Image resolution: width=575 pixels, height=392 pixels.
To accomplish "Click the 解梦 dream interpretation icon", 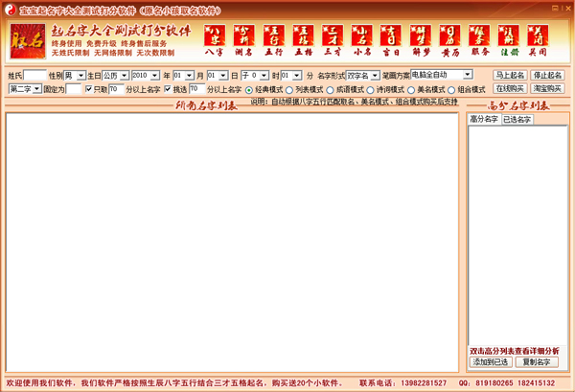I will pos(423,39).
